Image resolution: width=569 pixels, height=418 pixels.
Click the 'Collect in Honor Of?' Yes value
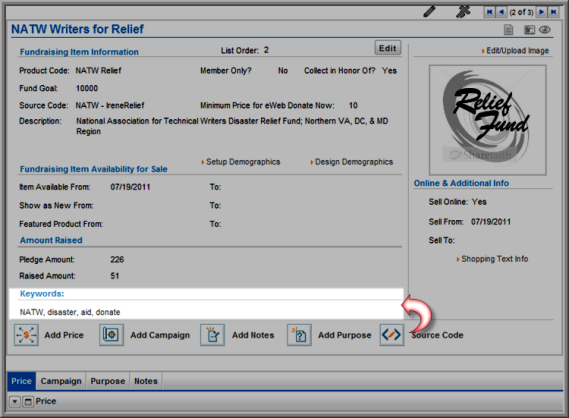tap(389, 71)
